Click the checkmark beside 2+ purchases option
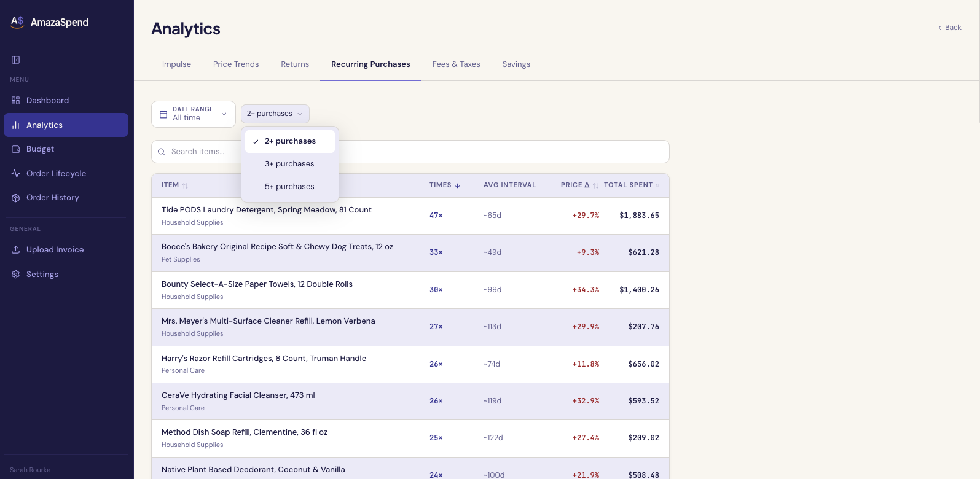 [x=256, y=141]
